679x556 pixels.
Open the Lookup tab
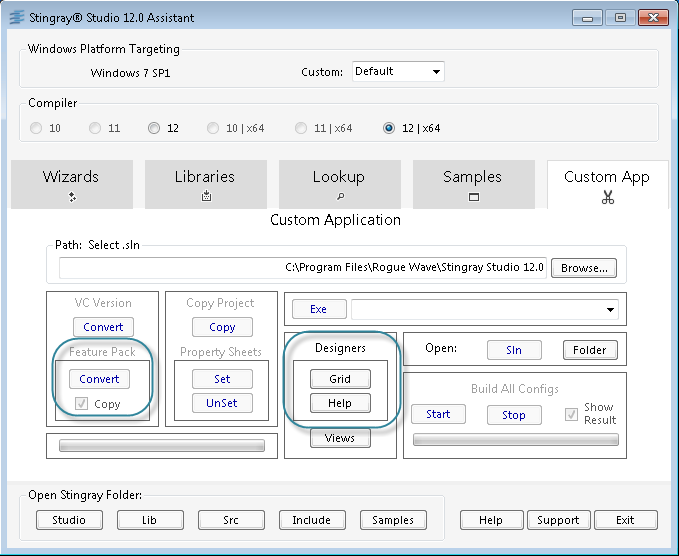tap(339, 185)
